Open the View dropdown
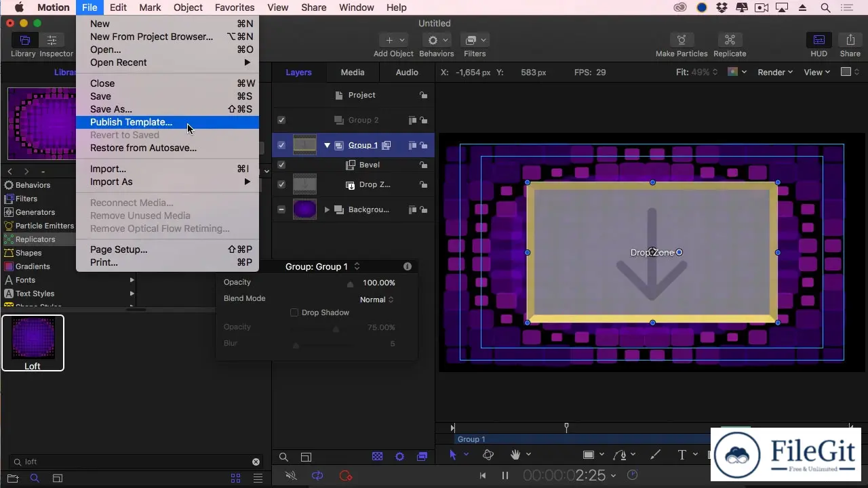Viewport: 868px width, 488px height. (817, 72)
